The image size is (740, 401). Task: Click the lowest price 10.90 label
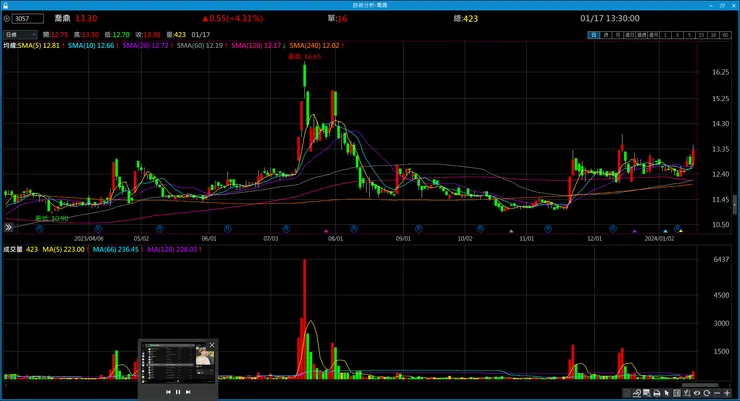52,218
